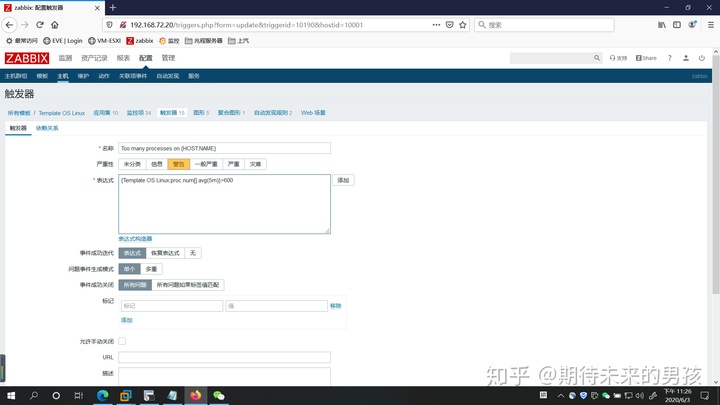Viewport: 720px width, 405px height.
Task: Open Windows taskbar search
Action: tap(34, 395)
